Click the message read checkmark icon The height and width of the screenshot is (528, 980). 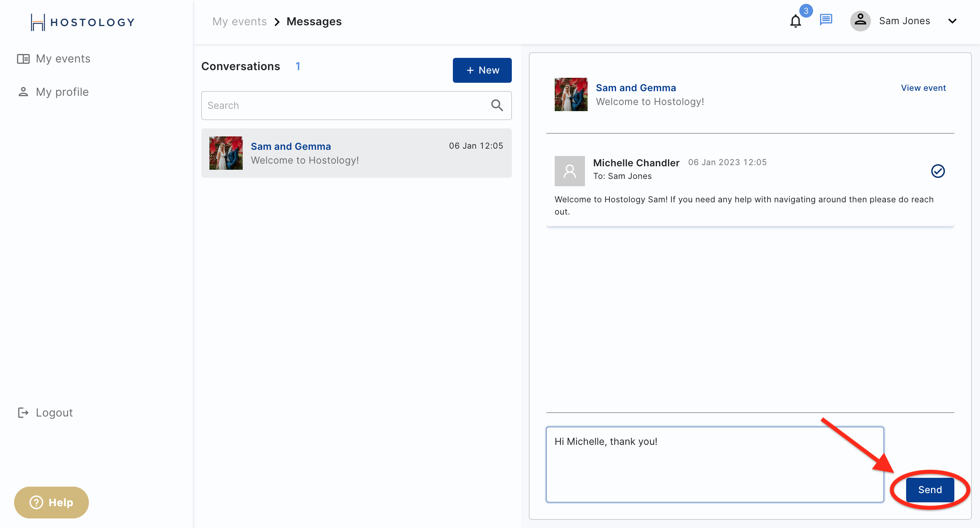tap(938, 171)
